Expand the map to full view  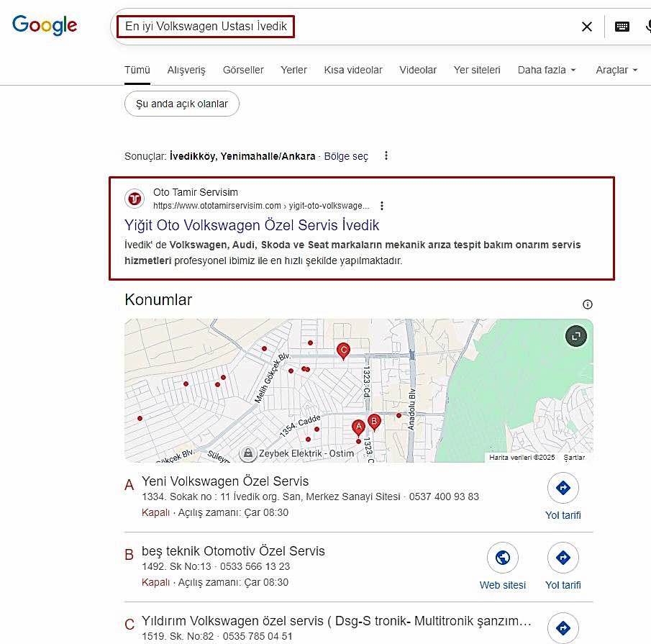575,336
